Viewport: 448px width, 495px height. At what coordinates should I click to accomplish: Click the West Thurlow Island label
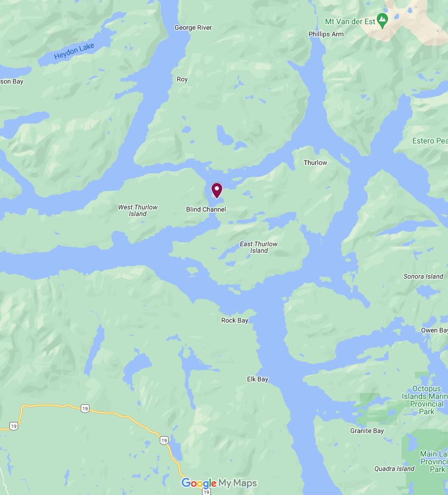pyautogui.click(x=138, y=210)
